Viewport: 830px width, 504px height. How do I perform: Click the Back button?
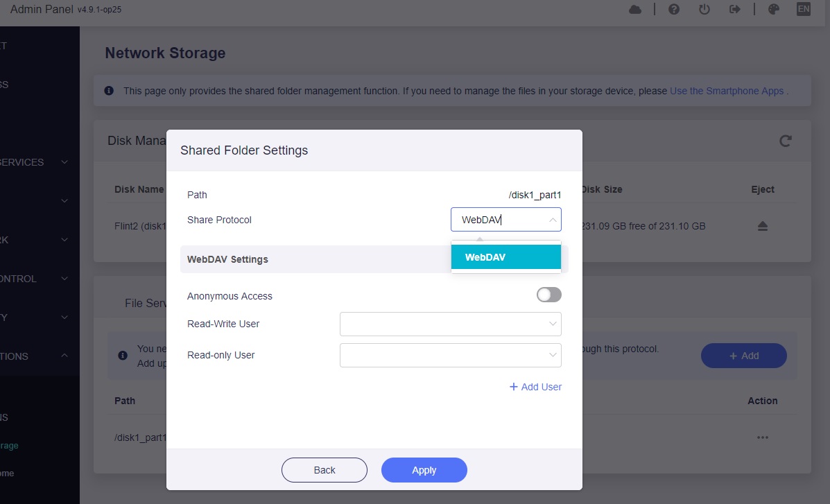(325, 470)
